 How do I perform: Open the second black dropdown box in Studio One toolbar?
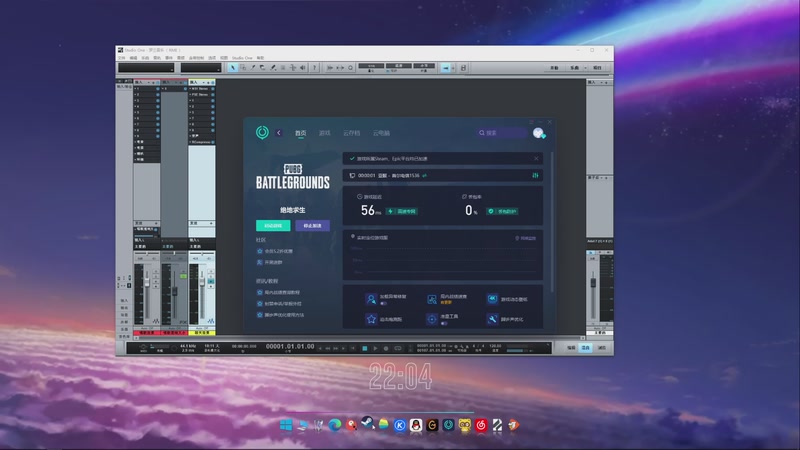pos(201,67)
